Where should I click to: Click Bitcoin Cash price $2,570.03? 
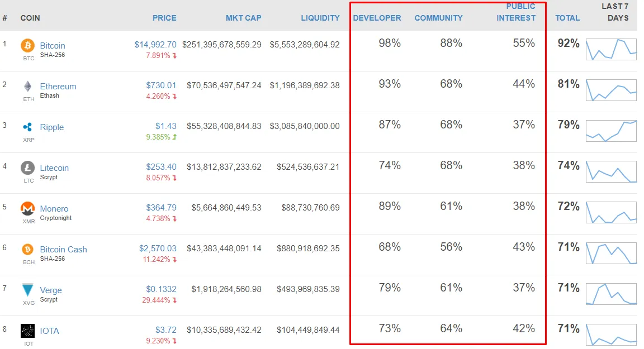(158, 248)
